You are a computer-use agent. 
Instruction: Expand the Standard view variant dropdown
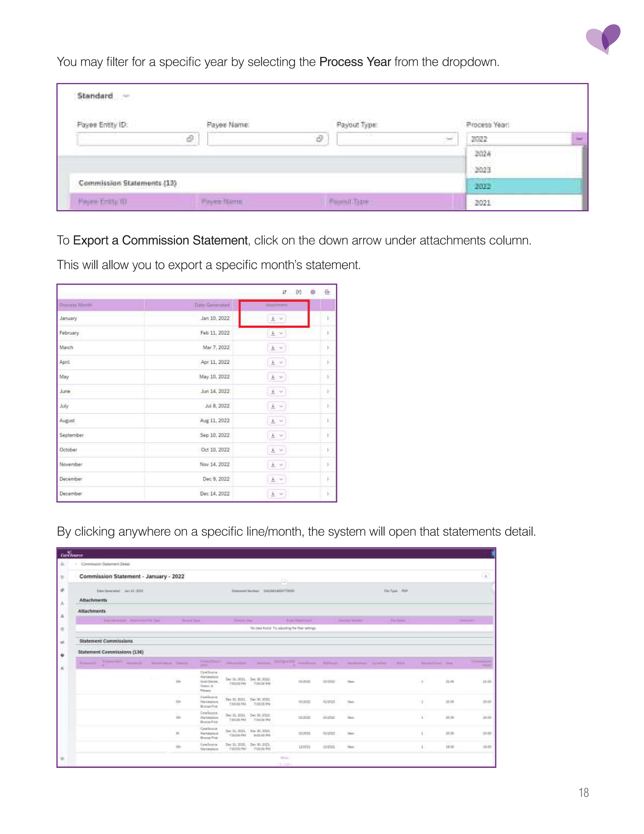click(126, 96)
